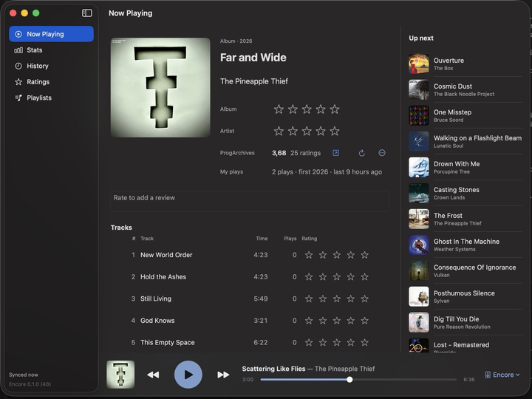Give the artist four stars

321,131
